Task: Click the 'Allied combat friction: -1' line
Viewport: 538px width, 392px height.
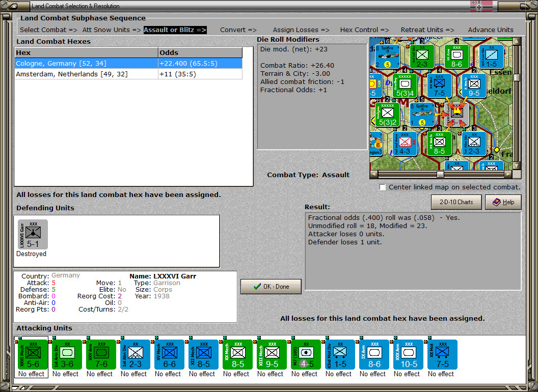Action: 302,81
